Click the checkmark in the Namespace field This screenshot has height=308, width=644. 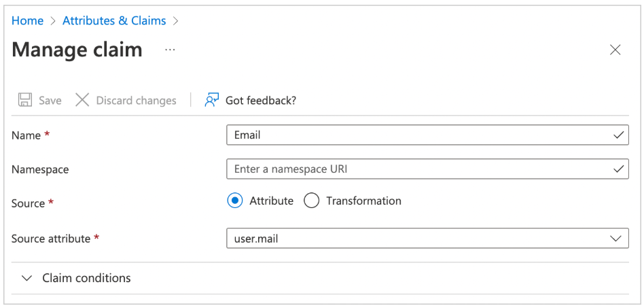618,169
